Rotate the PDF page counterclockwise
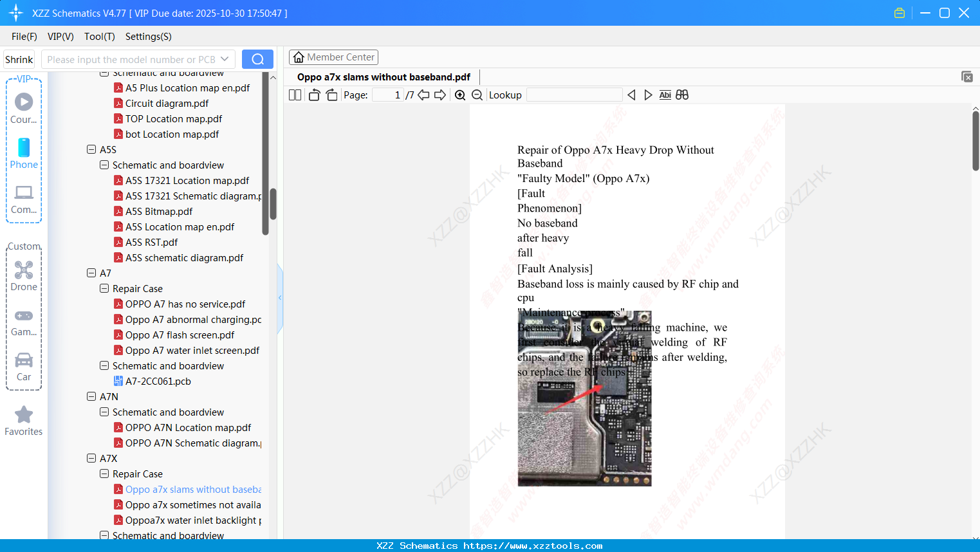Viewport: 980px width, 552px height. pyautogui.click(x=315, y=95)
